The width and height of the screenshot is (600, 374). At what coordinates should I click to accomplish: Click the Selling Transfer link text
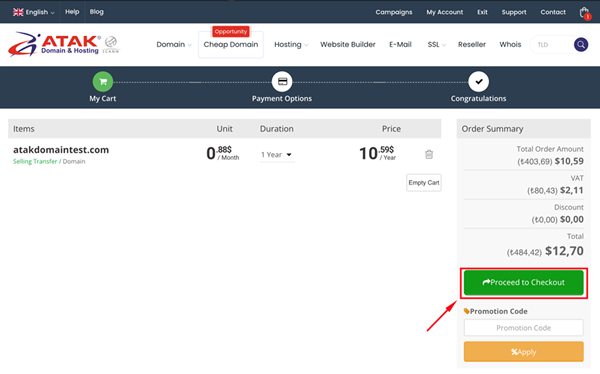tap(35, 162)
